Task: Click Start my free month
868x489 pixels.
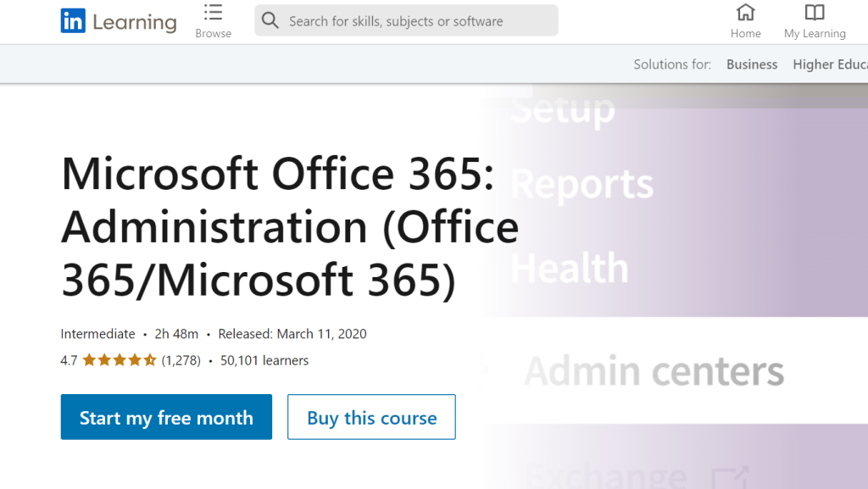Action: tap(166, 417)
